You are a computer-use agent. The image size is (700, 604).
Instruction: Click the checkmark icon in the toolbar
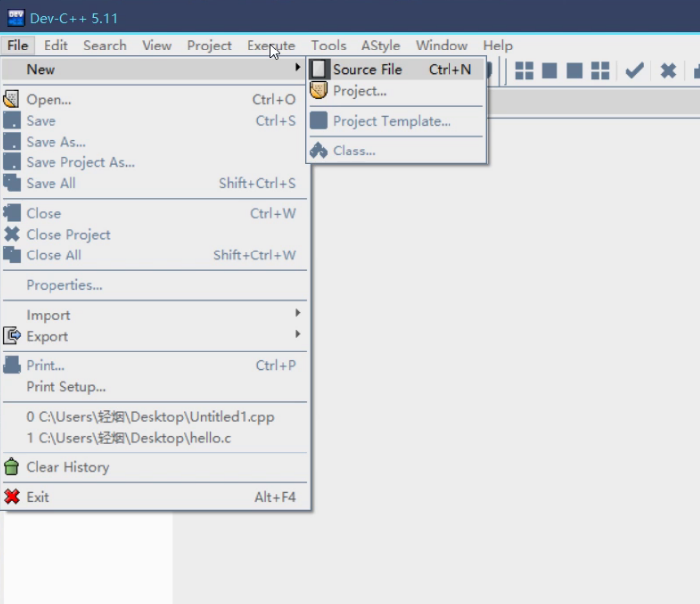point(634,70)
